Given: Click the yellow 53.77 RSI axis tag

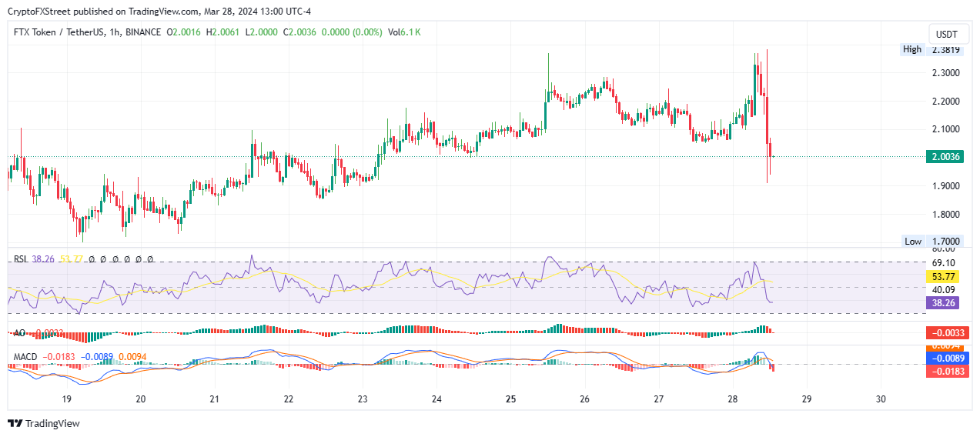Looking at the screenshot, I should [943, 275].
